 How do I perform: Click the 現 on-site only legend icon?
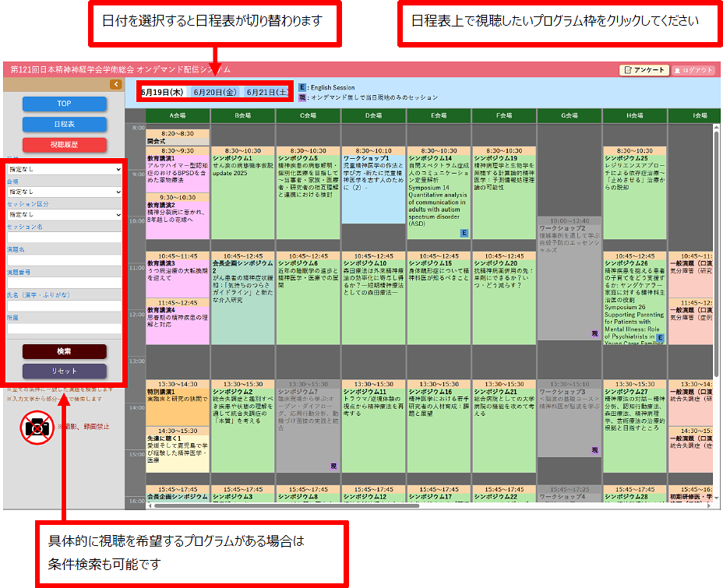[x=302, y=97]
